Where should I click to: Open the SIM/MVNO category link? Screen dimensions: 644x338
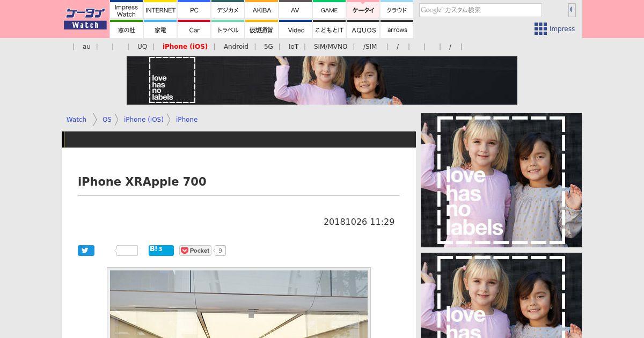[x=331, y=47]
